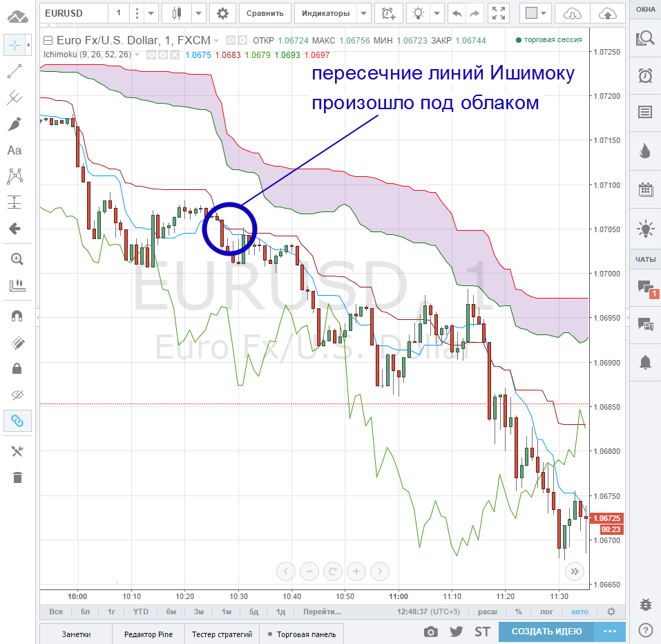Open the Индикаторы menu

coord(325,14)
